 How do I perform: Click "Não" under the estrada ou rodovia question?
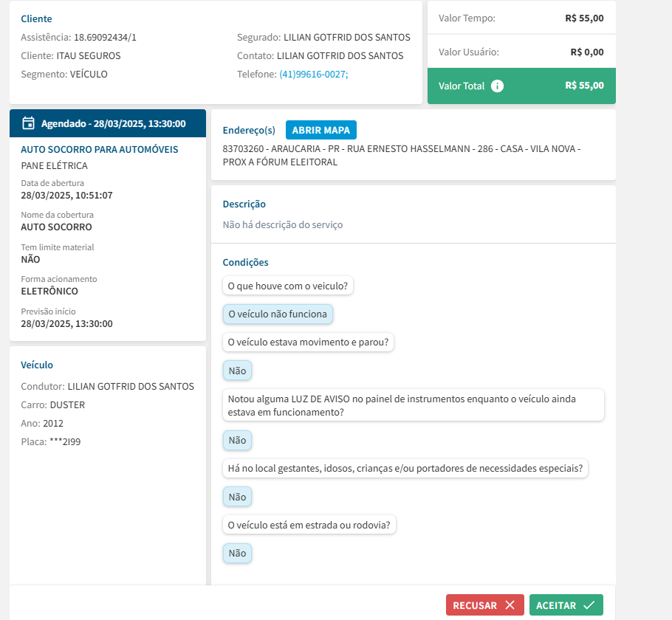[237, 553]
